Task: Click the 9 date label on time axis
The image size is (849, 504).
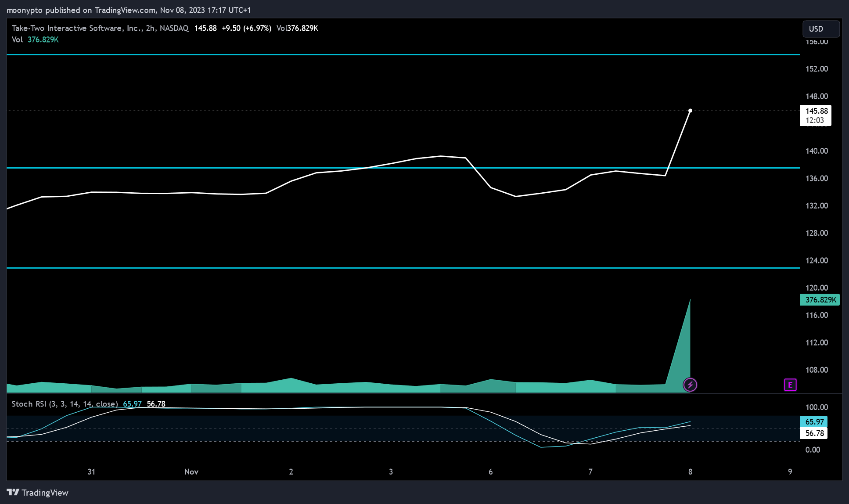Action: (x=790, y=472)
